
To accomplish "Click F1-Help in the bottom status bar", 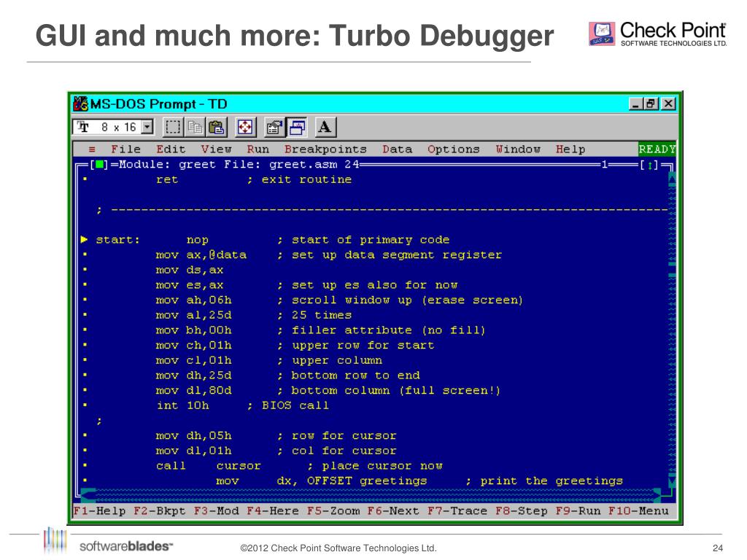I will (99, 511).
